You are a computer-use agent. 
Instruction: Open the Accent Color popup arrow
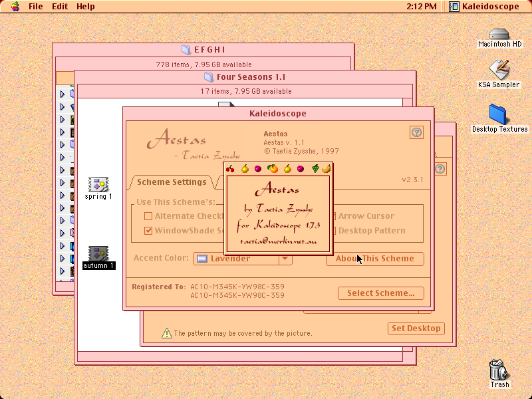(285, 259)
